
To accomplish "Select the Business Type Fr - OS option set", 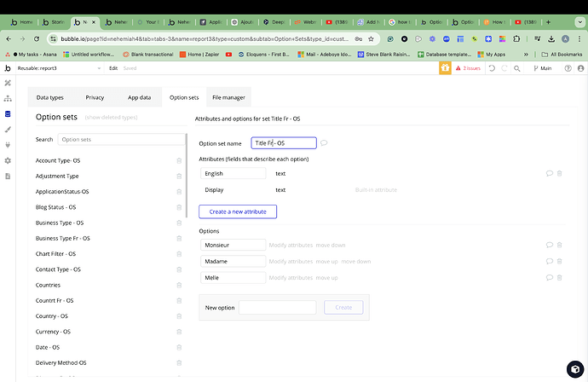I will [62, 238].
